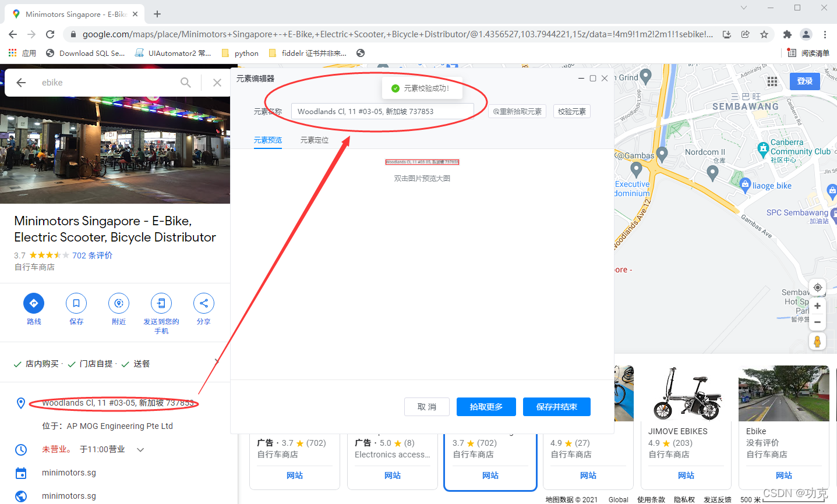Click 位于: AP MOG Engineering Pte Ltd
837x504 pixels.
pos(107,426)
